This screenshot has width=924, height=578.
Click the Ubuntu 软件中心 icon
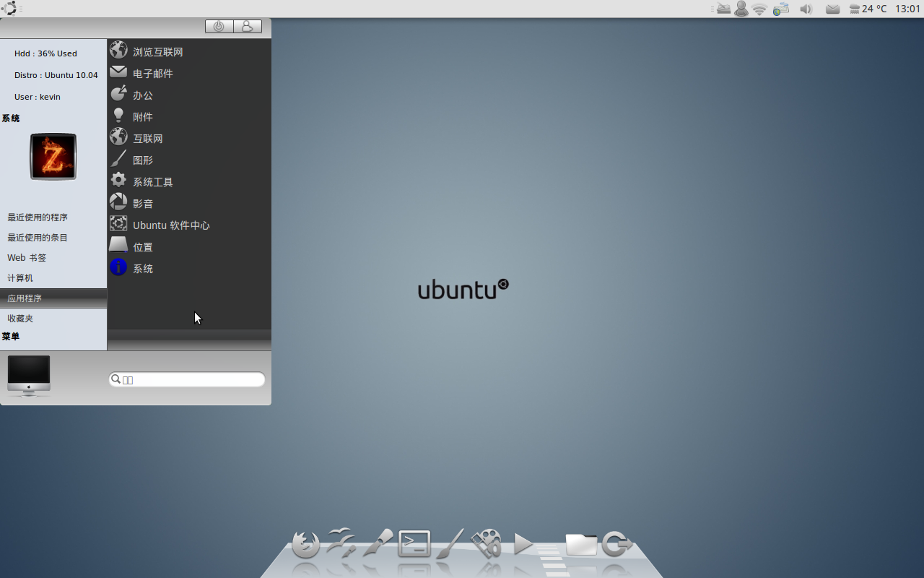click(x=118, y=224)
